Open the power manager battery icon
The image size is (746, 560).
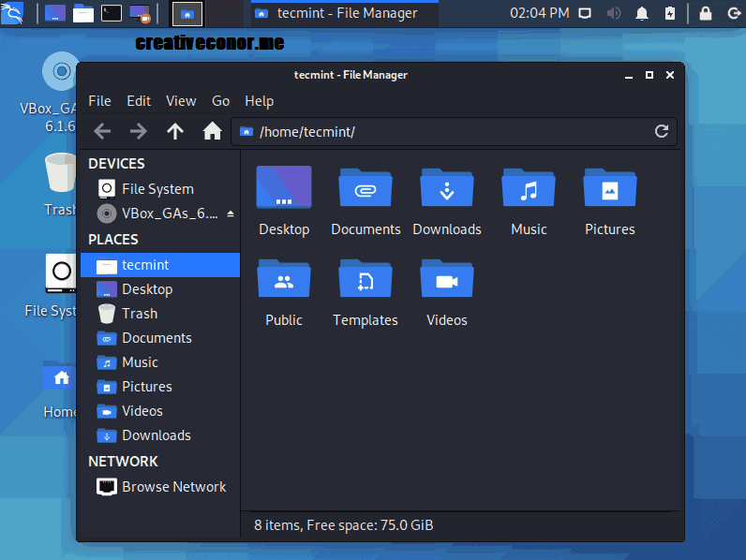670,13
